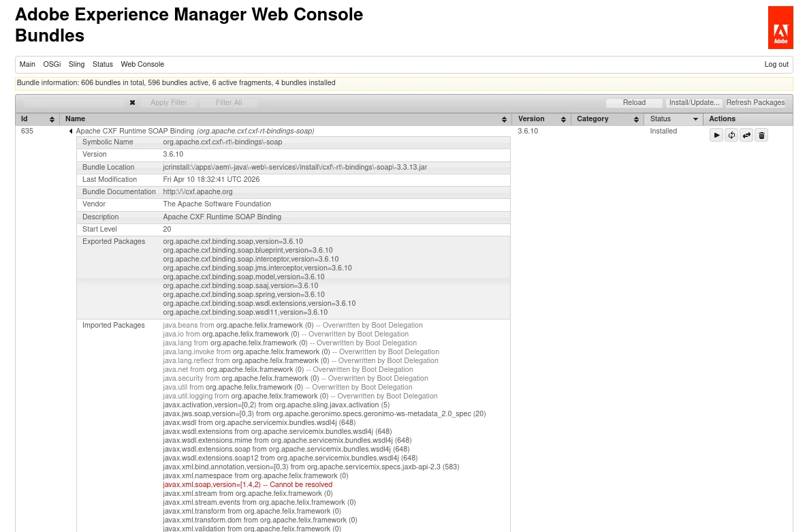The image size is (807, 532).
Task: Click the jcrinstall Bundle Location value
Action: [x=295, y=168]
